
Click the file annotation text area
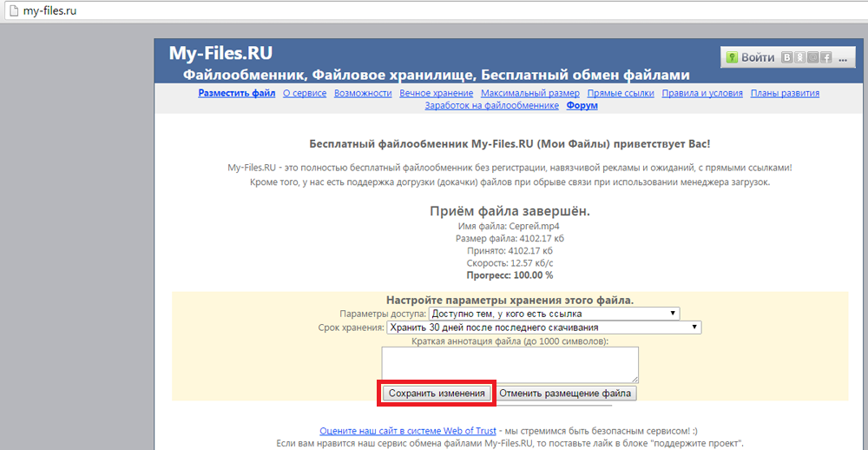point(510,365)
